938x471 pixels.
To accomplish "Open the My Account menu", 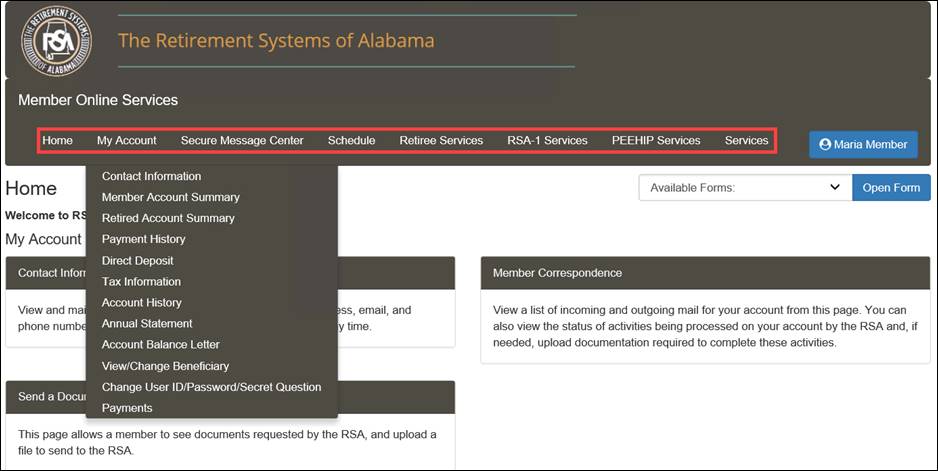I will point(127,141).
